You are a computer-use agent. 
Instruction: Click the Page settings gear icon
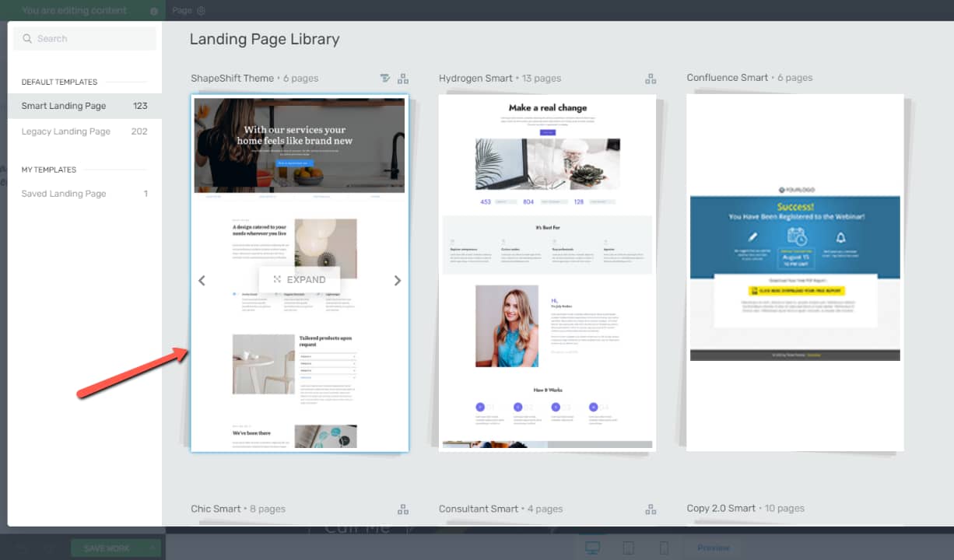click(x=201, y=11)
